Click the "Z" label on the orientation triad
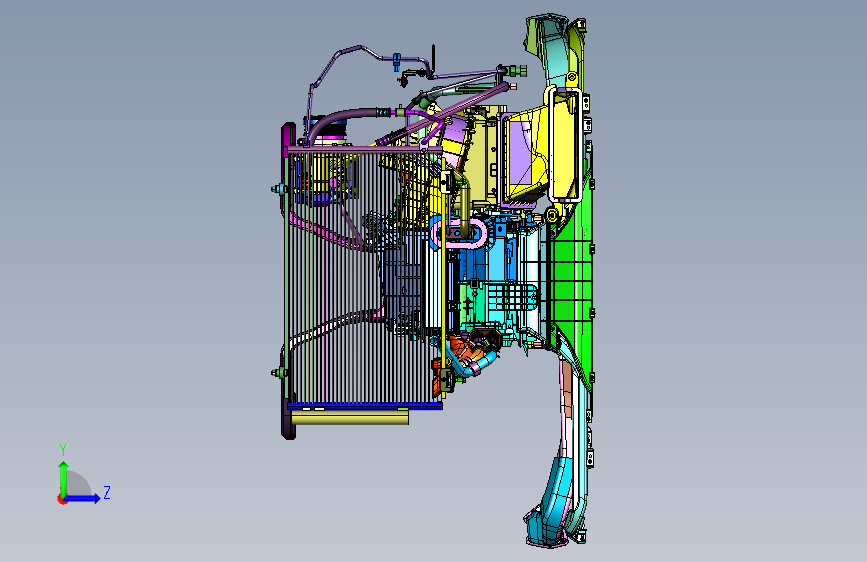This screenshot has width=867, height=562. click(x=107, y=492)
